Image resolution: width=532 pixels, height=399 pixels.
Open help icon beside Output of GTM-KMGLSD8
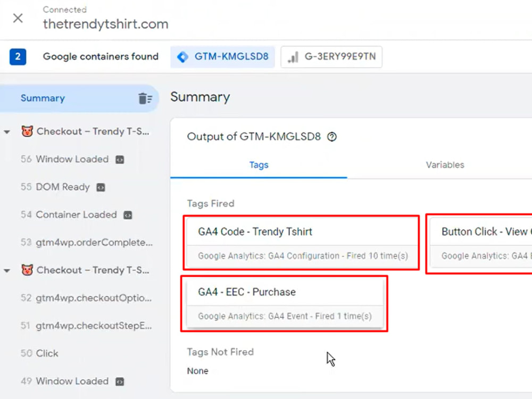(332, 137)
